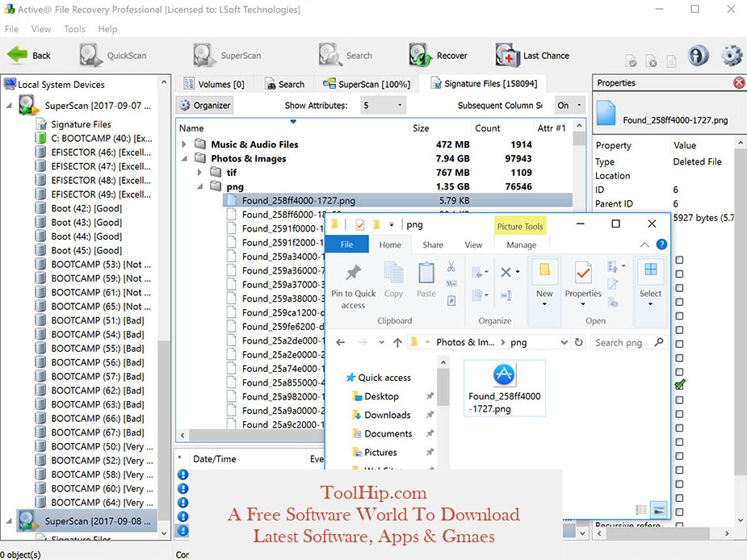This screenshot has width=747, height=560.
Task: Start a QuickScan from the toolbar
Action: pos(113,55)
